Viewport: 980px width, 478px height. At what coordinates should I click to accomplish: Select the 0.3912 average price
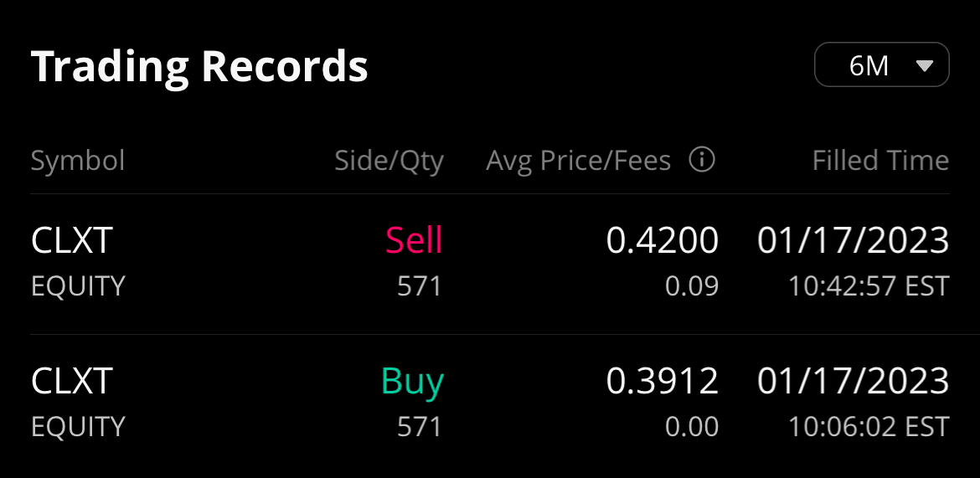pos(663,382)
